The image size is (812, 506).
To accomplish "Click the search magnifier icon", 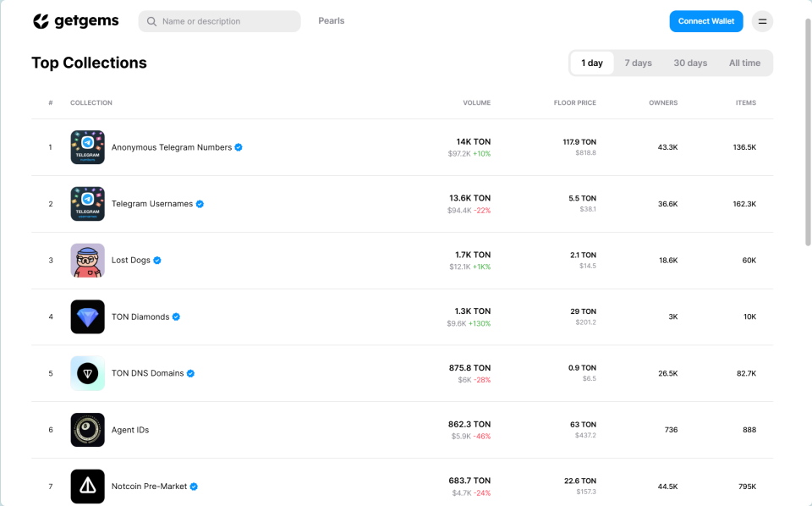I will pos(152,21).
